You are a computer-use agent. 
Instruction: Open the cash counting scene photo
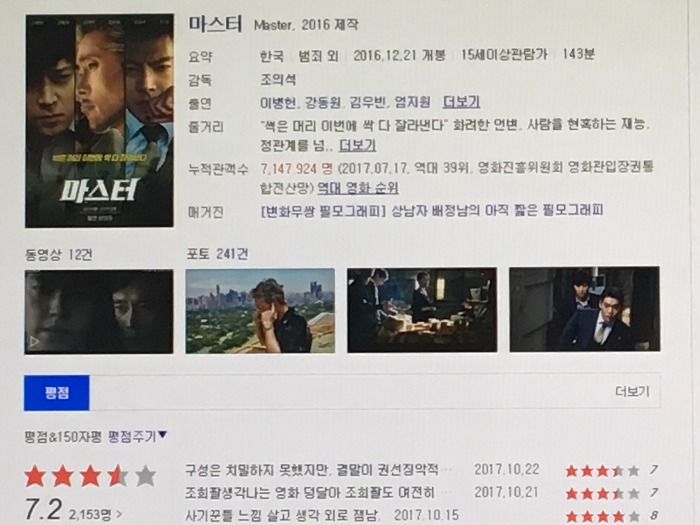422,310
